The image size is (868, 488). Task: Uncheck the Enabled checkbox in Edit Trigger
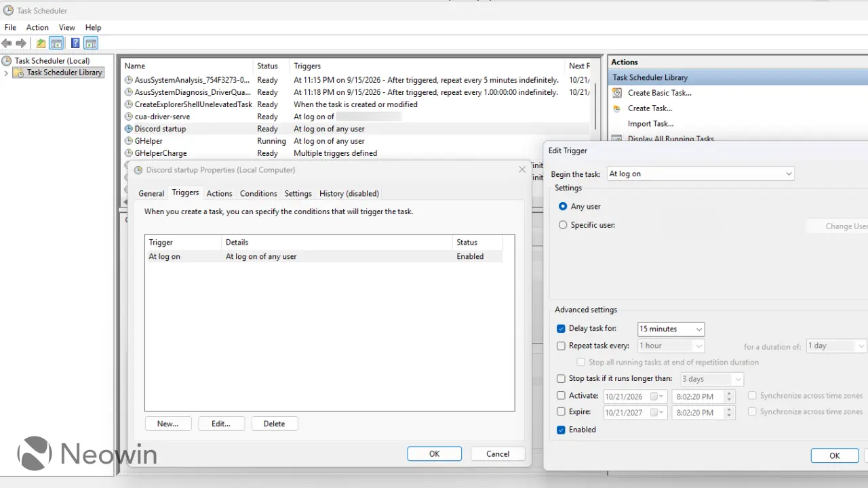[x=561, y=430]
